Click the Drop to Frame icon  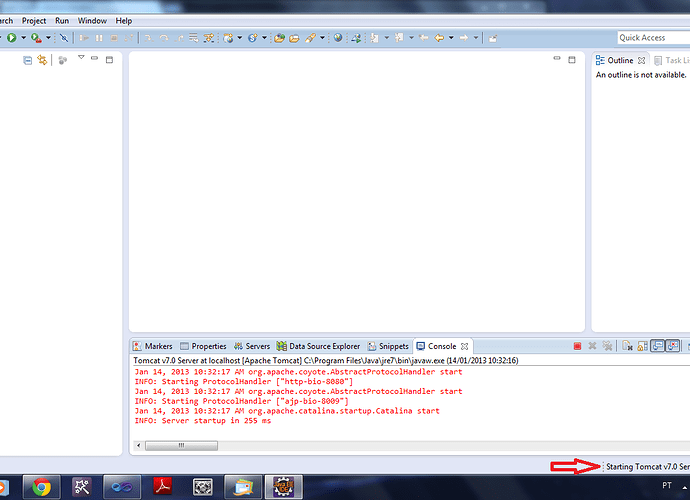click(194, 38)
